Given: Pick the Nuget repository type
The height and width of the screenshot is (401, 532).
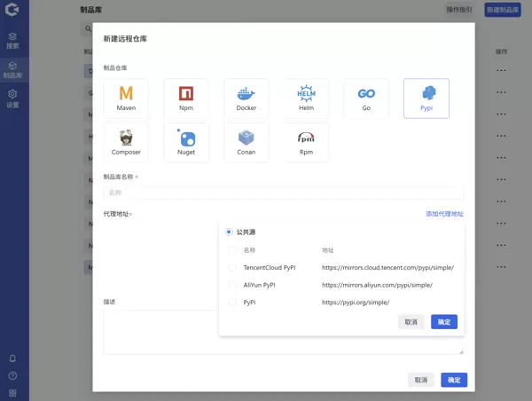Looking at the screenshot, I should pos(186,143).
